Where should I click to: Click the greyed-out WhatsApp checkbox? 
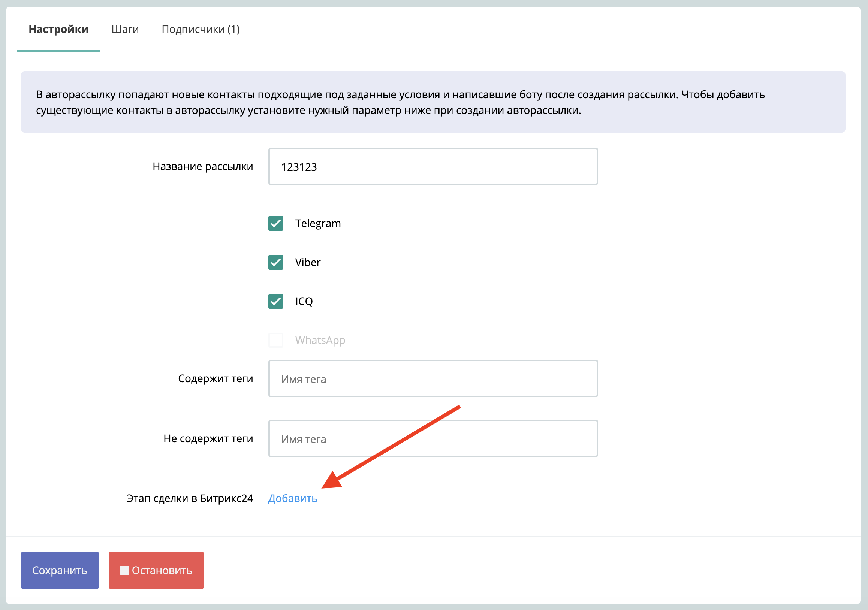(x=275, y=340)
